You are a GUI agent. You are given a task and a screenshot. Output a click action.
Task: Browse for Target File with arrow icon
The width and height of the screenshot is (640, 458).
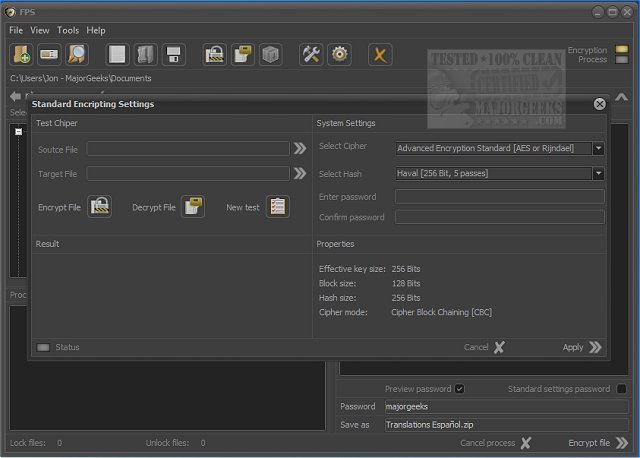click(x=300, y=173)
